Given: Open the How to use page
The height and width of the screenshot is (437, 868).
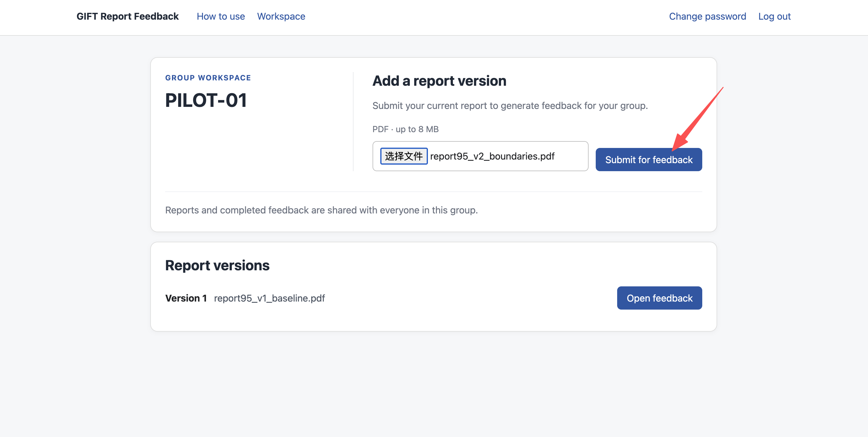Looking at the screenshot, I should (x=221, y=16).
